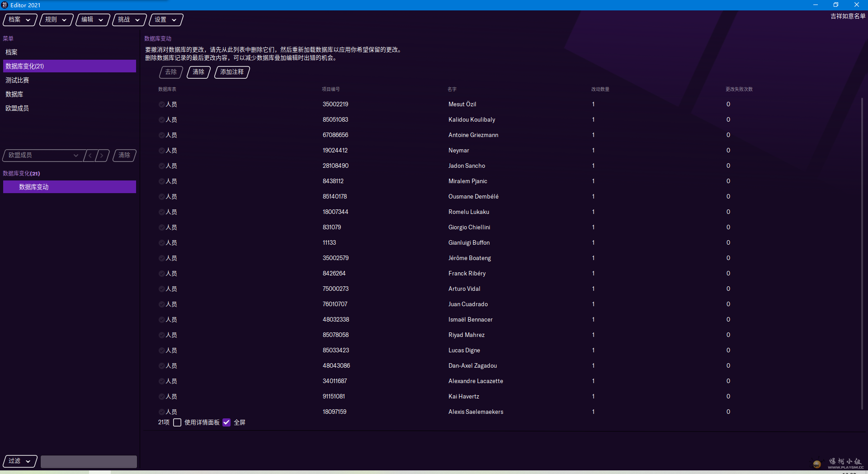
Task: Click the 清除 button above the table
Action: (x=198, y=72)
